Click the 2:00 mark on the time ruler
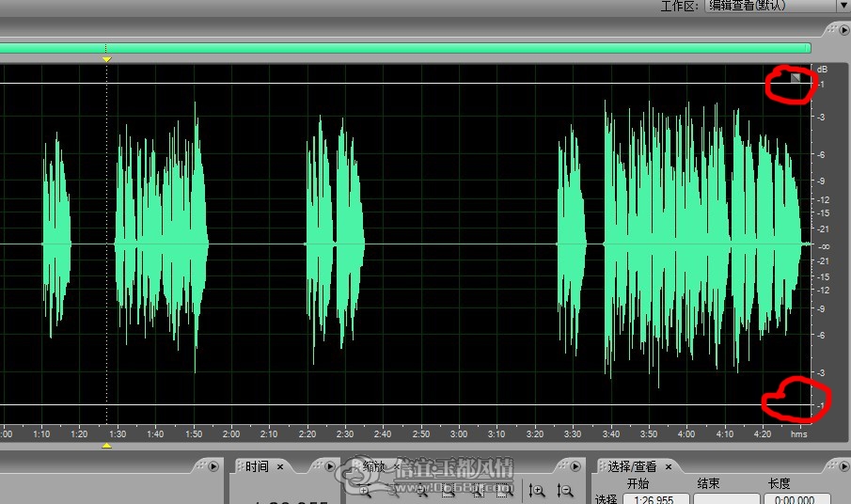Image resolution: width=851 pixels, height=504 pixels. (231, 434)
